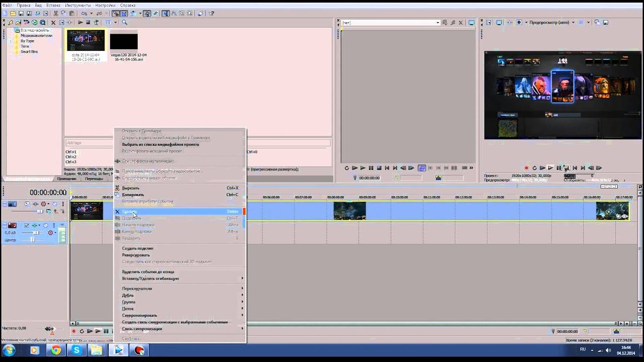This screenshot has height=362, width=644.
Task: Open the trimmer media dropdown showing (Нет)
Action: tap(438, 23)
